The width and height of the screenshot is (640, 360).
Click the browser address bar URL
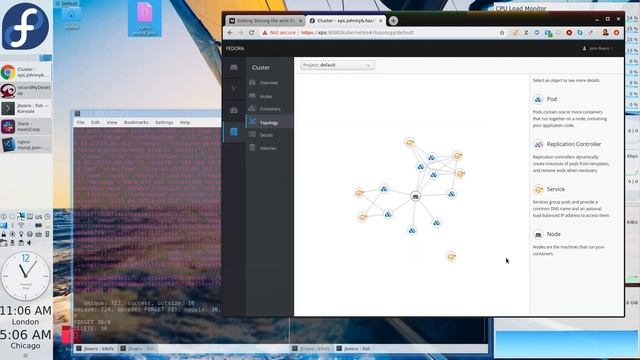click(358, 33)
